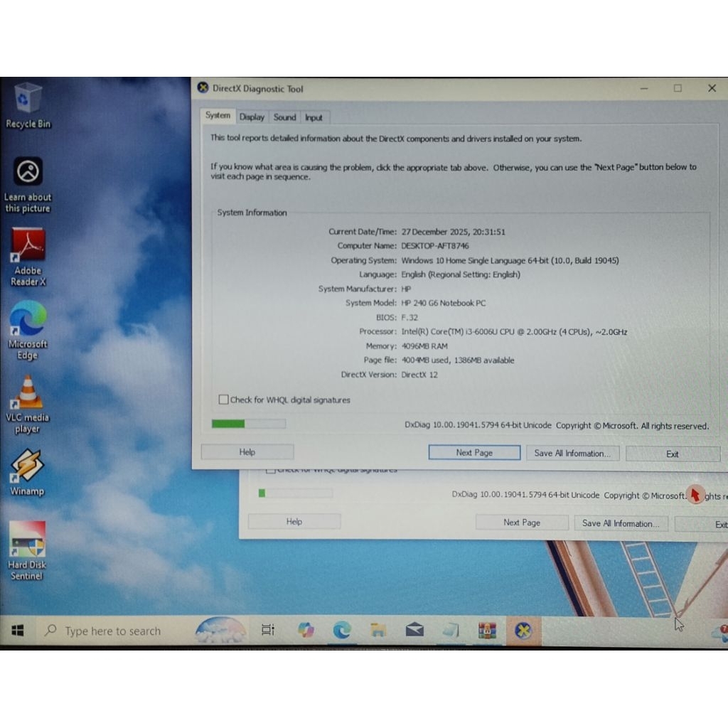728x728 pixels.
Task: Open Adobe Reader X shortcut
Action: (x=28, y=245)
